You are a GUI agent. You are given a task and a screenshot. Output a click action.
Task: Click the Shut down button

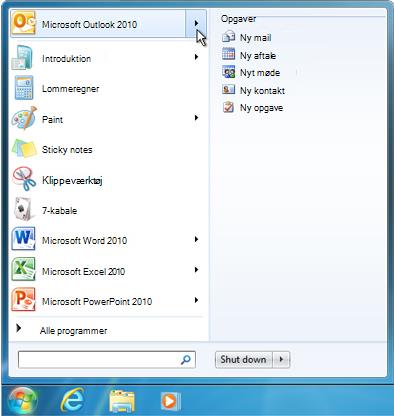point(244,359)
